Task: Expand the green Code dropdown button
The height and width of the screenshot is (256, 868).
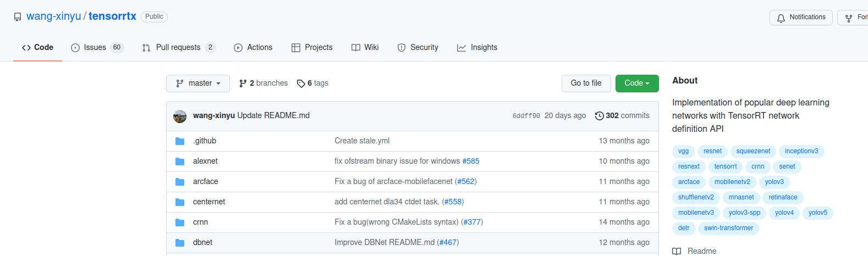Action: tap(637, 84)
